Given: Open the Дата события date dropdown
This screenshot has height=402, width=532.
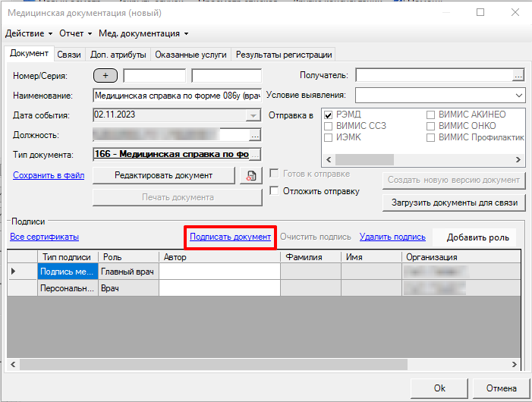Looking at the screenshot, I should (253, 115).
